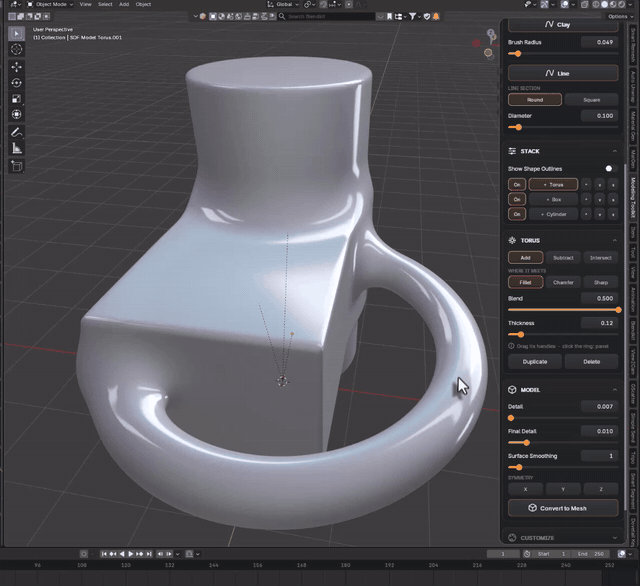This screenshot has height=586, width=640.
Task: Set the torus operation to Intersect
Action: 600,257
